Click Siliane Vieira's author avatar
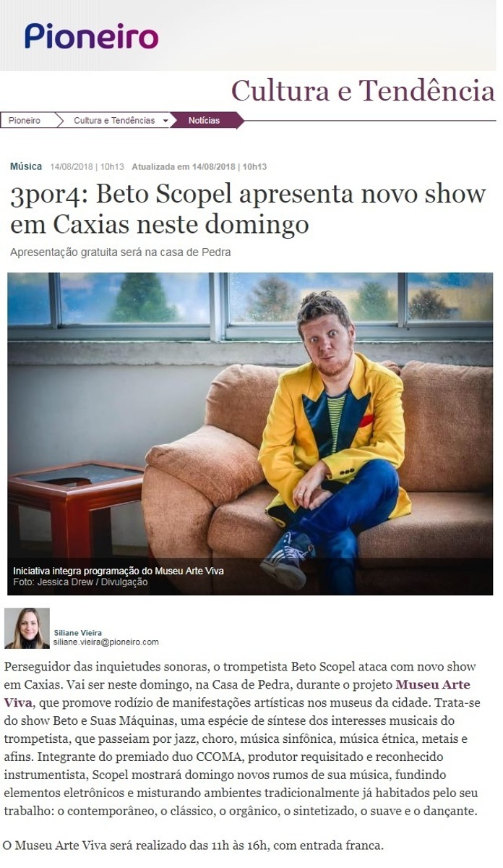The height and width of the screenshot is (868, 503). 27,628
